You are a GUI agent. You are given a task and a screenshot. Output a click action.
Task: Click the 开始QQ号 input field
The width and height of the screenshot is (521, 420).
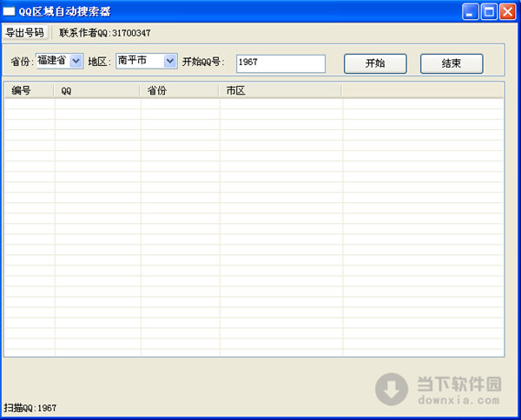click(x=280, y=63)
